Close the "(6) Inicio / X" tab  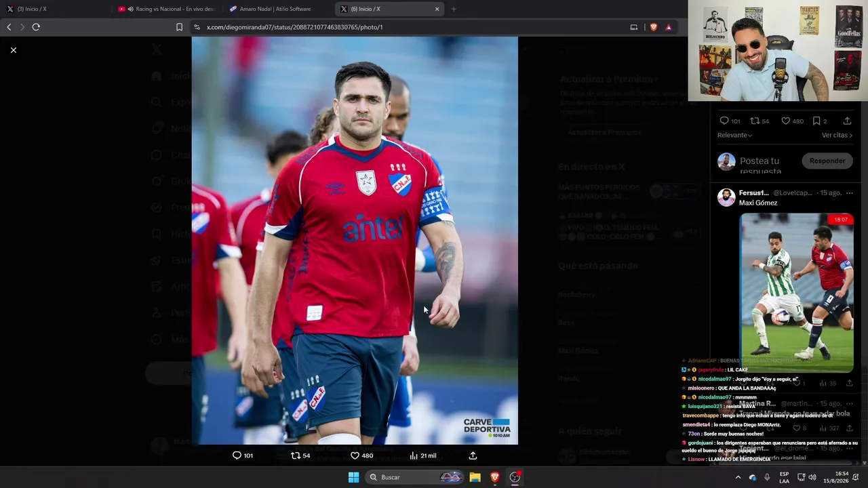(x=437, y=9)
